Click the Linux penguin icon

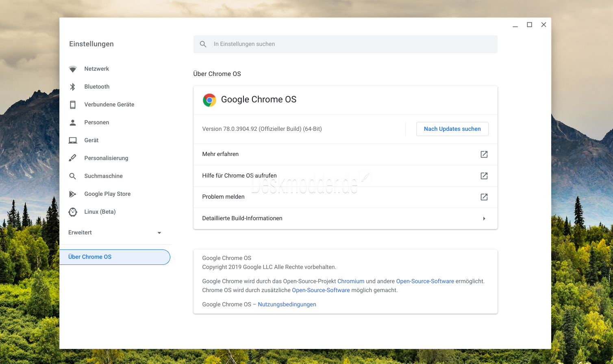click(73, 212)
